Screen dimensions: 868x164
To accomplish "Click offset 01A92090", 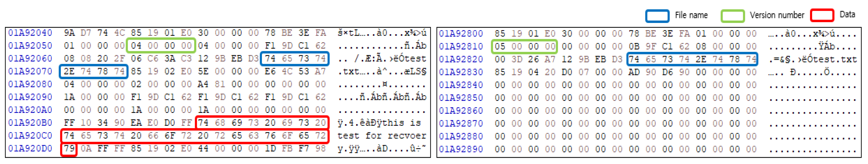I will (x=30, y=97).
